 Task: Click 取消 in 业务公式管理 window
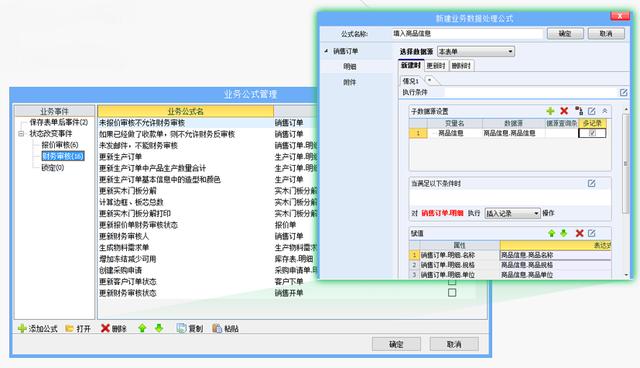click(x=454, y=344)
